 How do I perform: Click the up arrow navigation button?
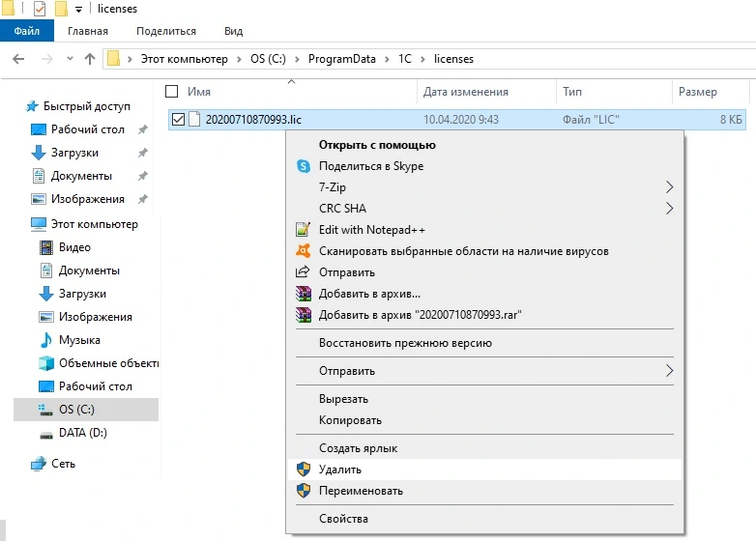click(90, 59)
